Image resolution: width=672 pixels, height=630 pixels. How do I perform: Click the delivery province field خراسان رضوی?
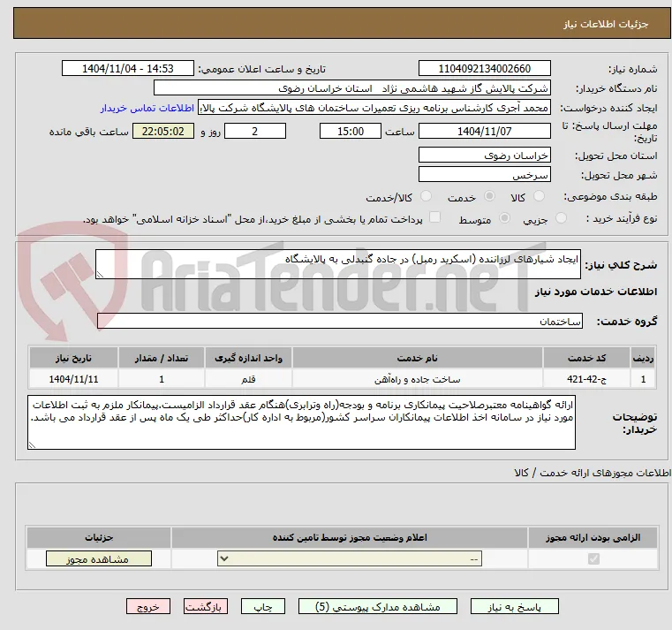tap(484, 156)
